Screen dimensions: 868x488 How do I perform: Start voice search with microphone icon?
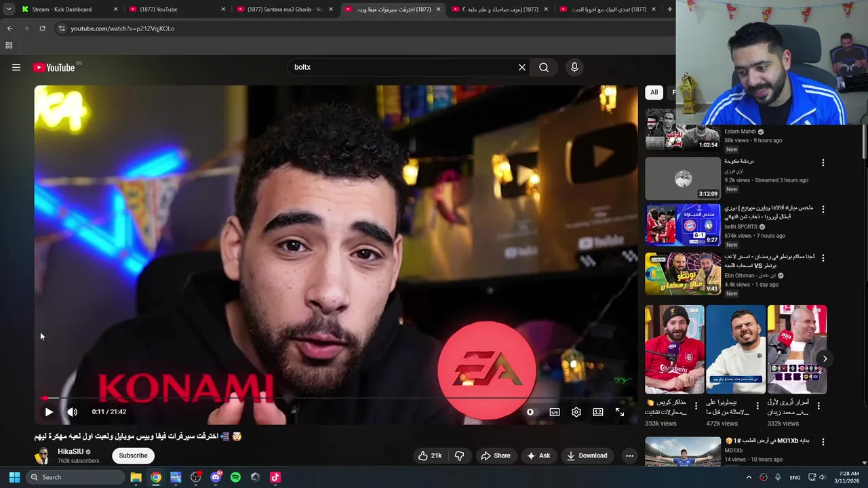tap(574, 67)
